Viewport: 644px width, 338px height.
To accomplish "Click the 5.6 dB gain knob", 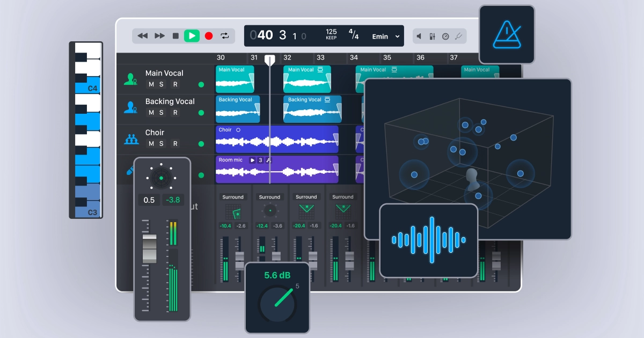I will (277, 305).
